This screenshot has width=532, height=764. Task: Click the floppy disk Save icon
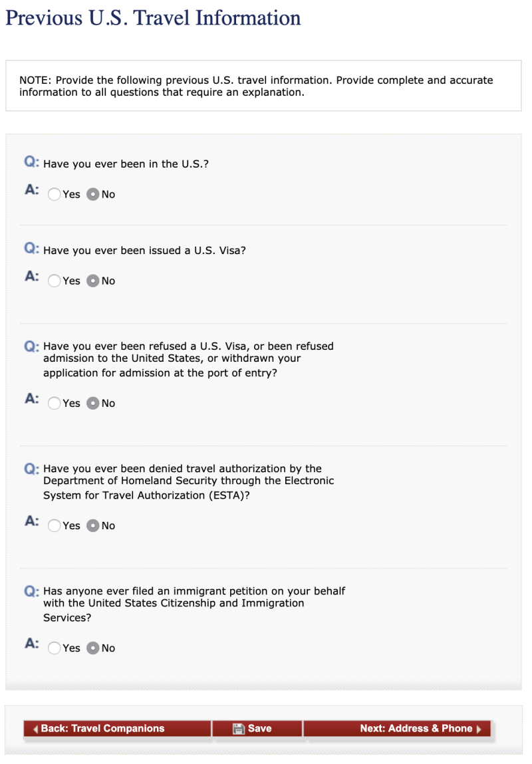tap(238, 729)
